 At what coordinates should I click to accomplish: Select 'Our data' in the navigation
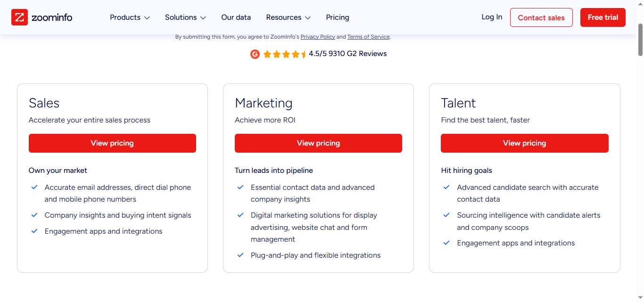pos(236,17)
